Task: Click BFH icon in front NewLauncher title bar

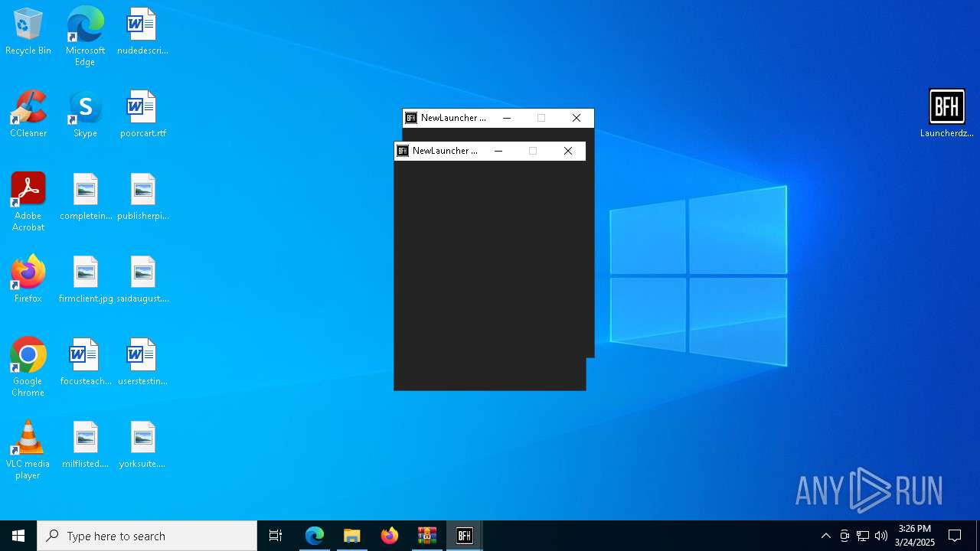Action: 403,151
